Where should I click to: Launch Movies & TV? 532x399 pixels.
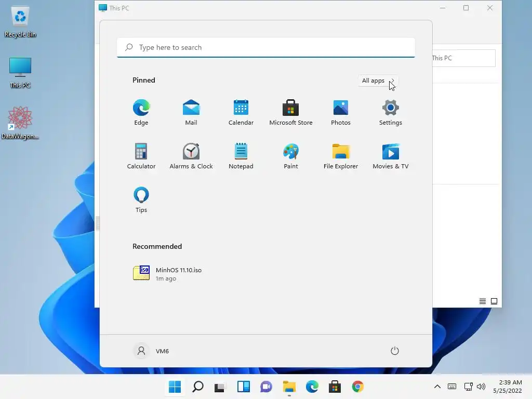pyautogui.click(x=391, y=156)
